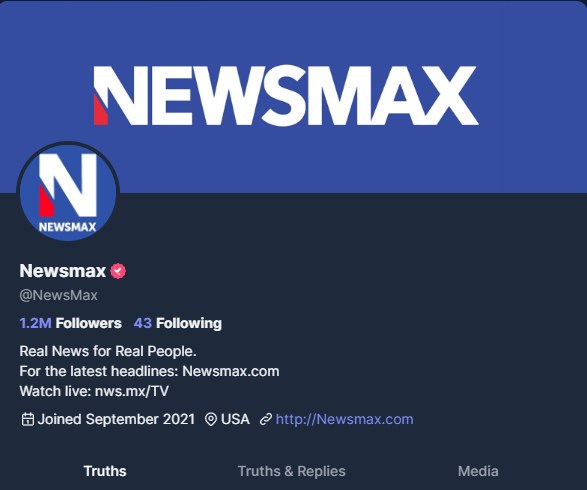
Task: Click the @NewsMax handle text
Action: click(58, 295)
